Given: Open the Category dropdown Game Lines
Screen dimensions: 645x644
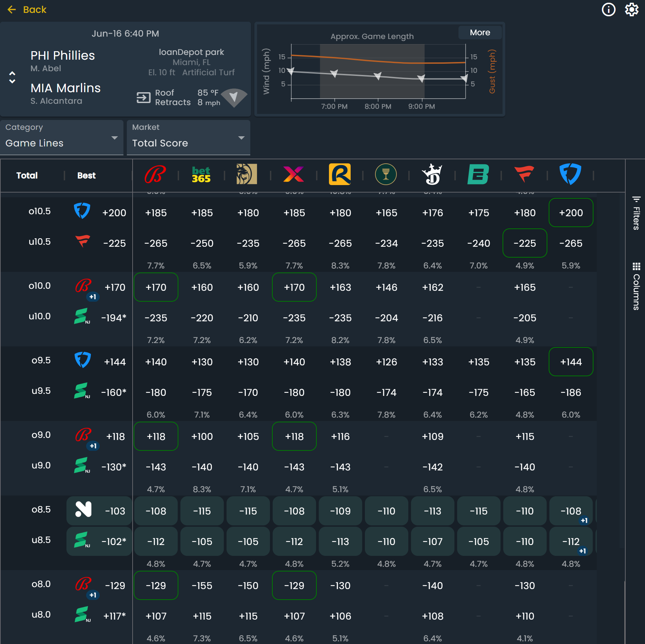Looking at the screenshot, I should click(62, 138).
